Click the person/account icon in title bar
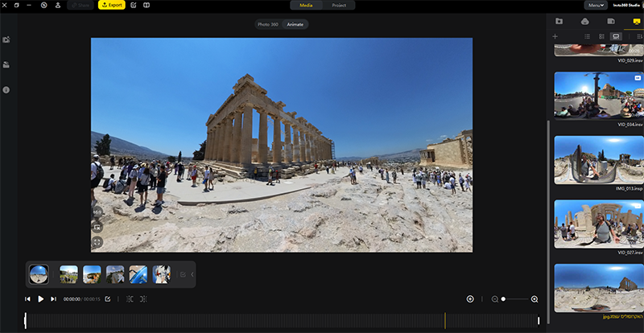Image resolution: width=644 pixels, height=333 pixels. coord(58,6)
